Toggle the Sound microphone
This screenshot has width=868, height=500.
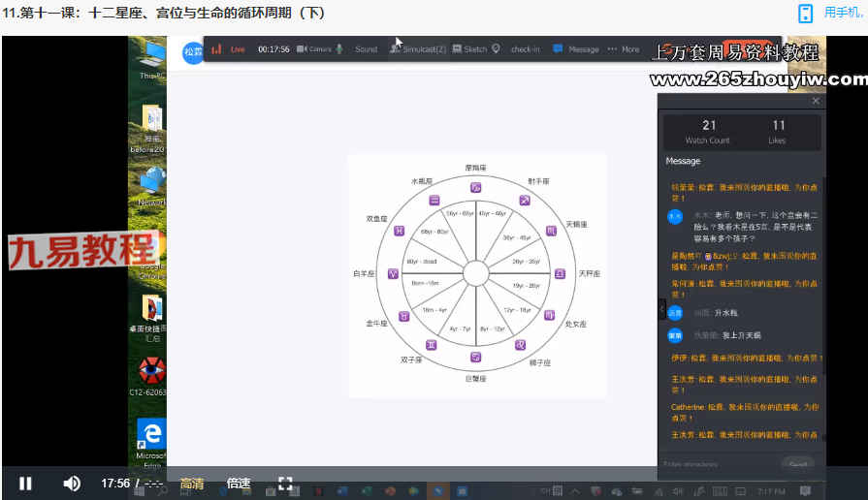click(358, 49)
